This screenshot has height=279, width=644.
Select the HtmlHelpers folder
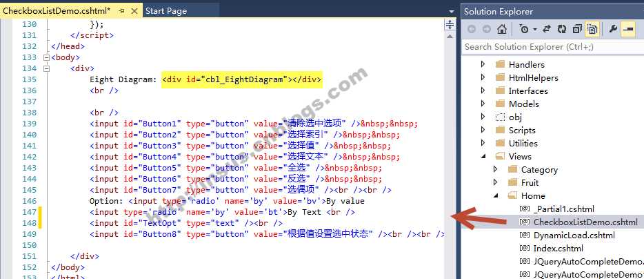pyautogui.click(x=534, y=78)
